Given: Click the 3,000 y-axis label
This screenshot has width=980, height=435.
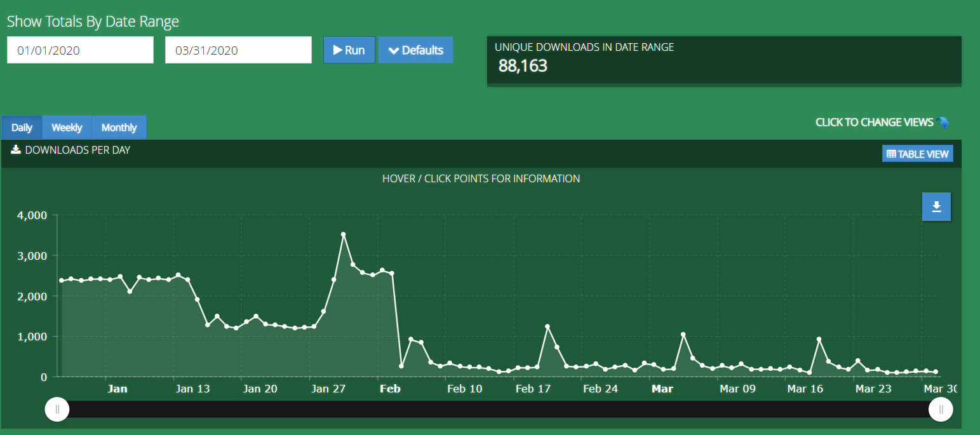Looking at the screenshot, I should click(32, 255).
